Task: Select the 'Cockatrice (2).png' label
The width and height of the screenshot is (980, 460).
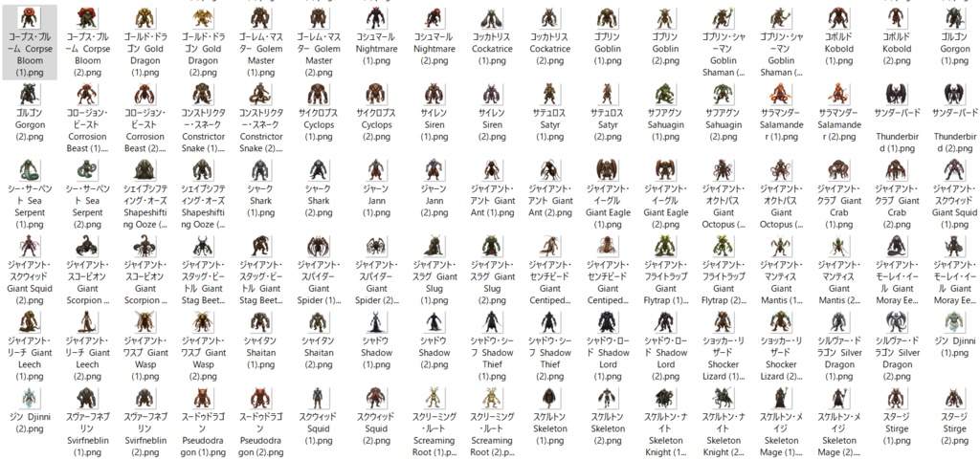Action: click(x=550, y=49)
